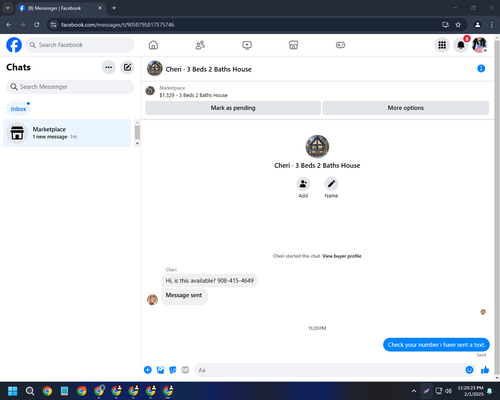Open the volume control in system tray
The width and height of the screenshot is (500, 400).
pos(448,391)
